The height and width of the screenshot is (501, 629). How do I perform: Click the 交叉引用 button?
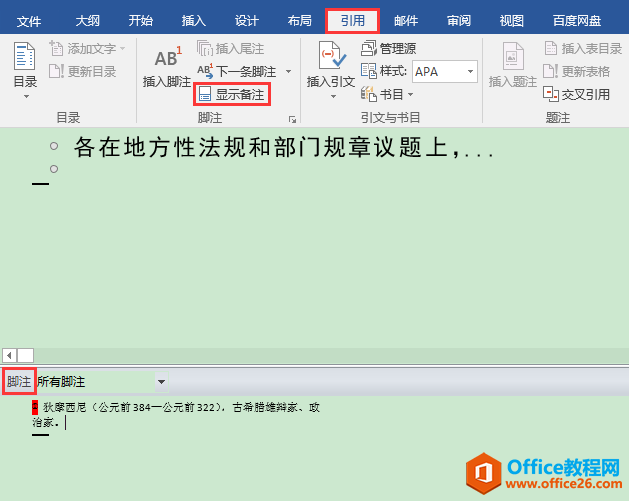click(576, 94)
